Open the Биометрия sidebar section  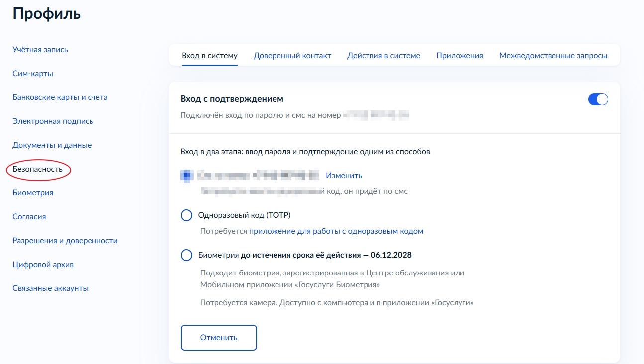click(x=33, y=193)
